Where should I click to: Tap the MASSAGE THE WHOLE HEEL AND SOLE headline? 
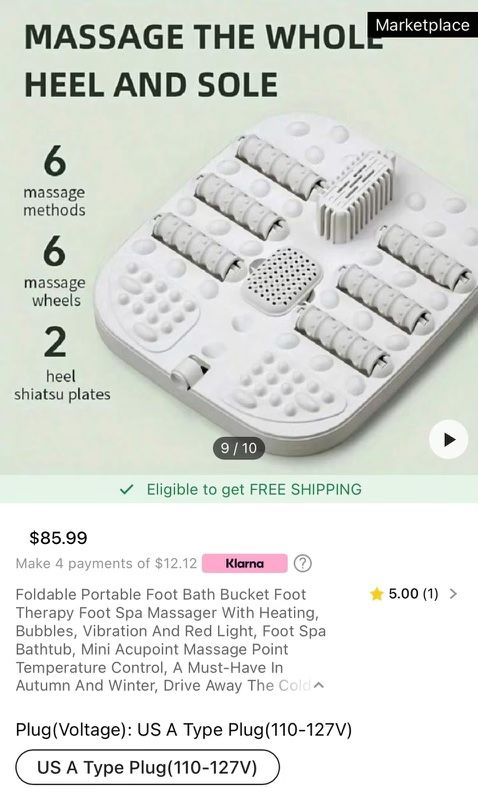click(203, 60)
